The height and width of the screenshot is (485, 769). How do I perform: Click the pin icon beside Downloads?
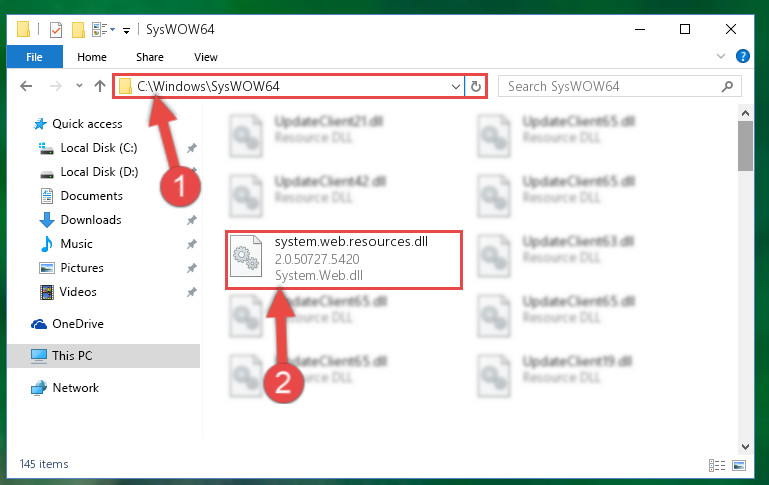point(192,220)
